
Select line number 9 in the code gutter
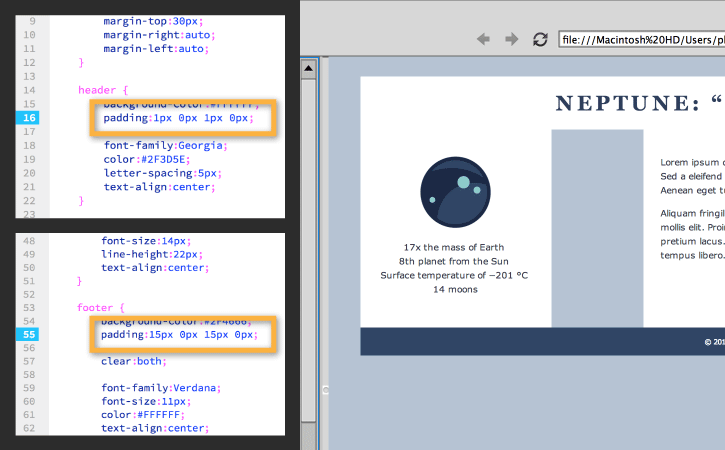[x=32, y=21]
